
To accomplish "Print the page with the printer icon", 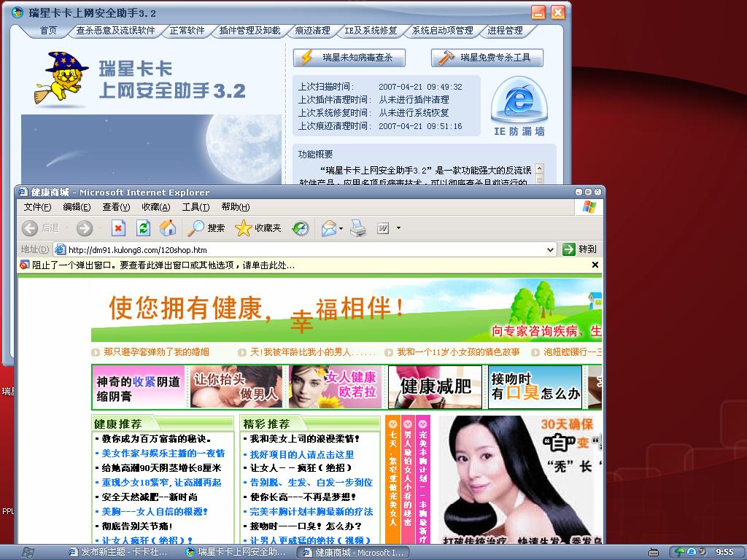I will 358,228.
